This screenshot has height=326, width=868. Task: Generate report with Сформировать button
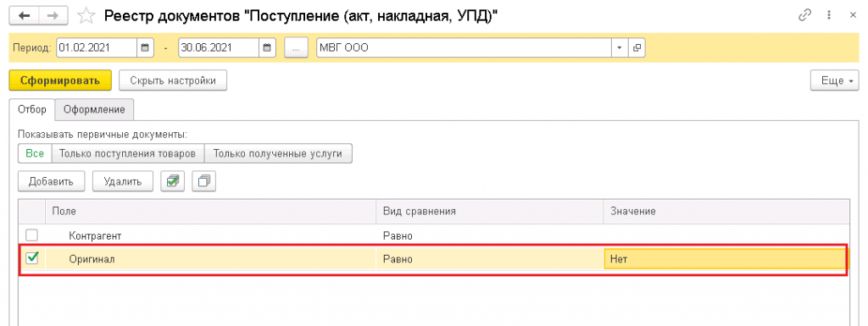60,80
